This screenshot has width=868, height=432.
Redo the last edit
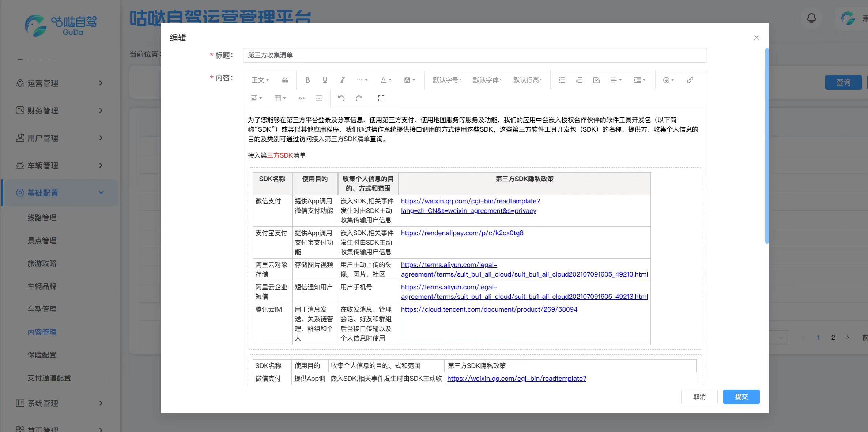(x=359, y=98)
